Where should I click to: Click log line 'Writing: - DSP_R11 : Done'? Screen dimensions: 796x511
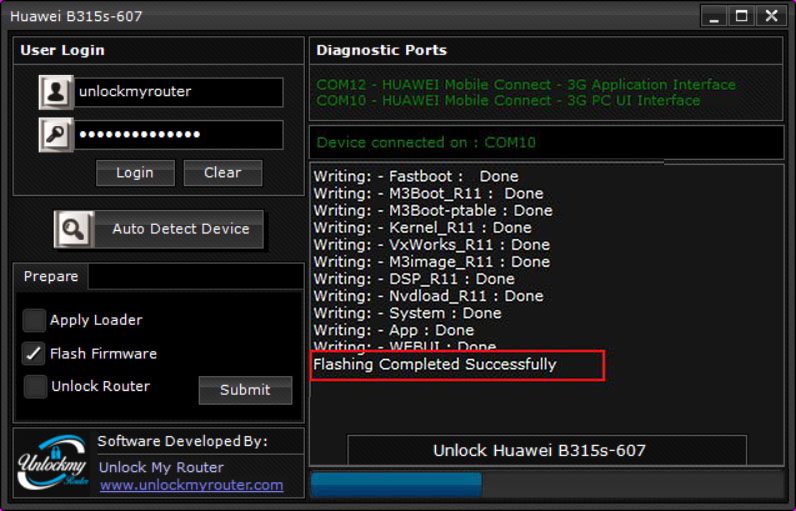point(414,279)
